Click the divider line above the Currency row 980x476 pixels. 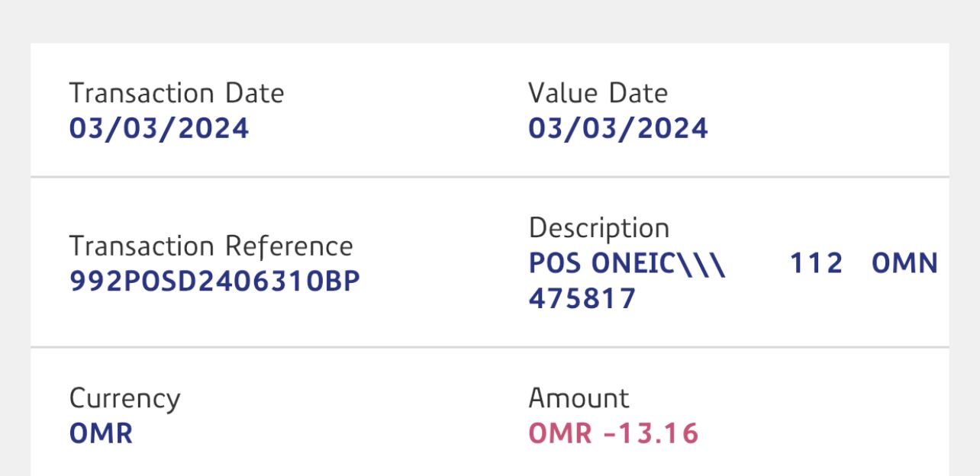tap(489, 347)
